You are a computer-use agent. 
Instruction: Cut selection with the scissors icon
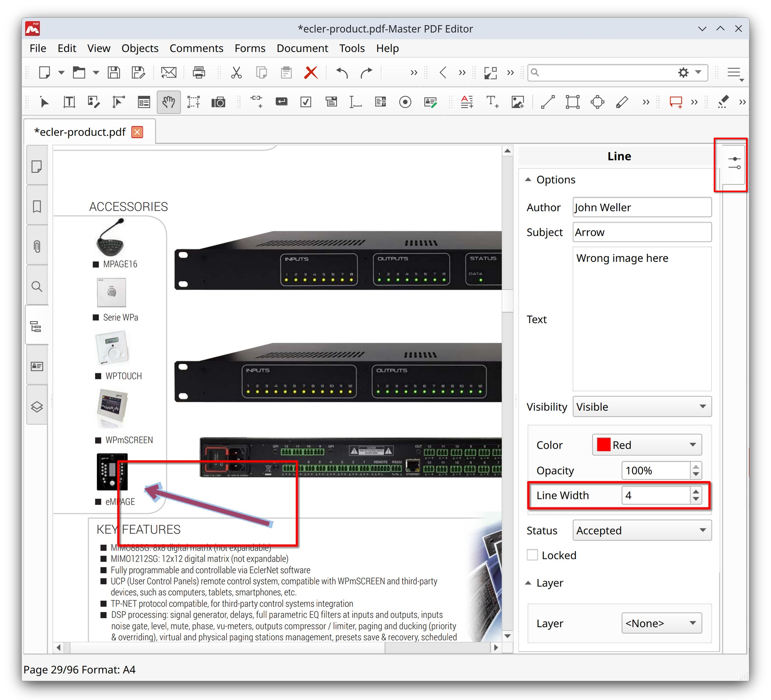point(236,72)
